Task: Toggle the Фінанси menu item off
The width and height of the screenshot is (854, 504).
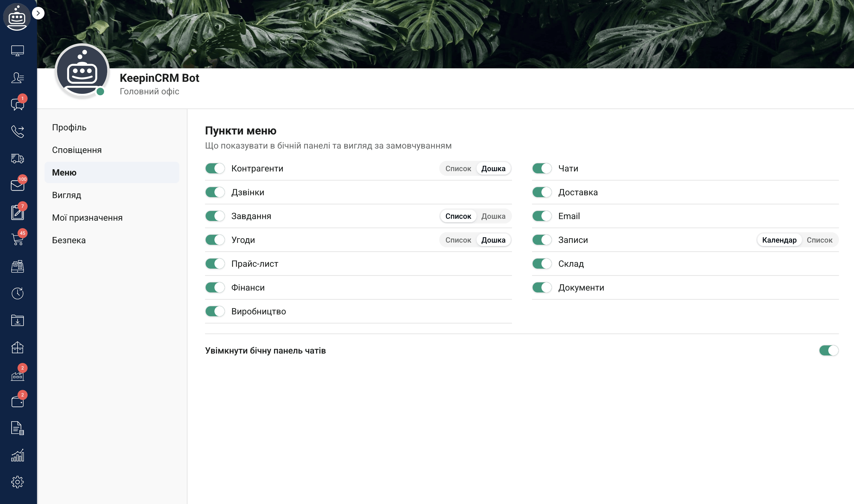Action: [x=215, y=288]
